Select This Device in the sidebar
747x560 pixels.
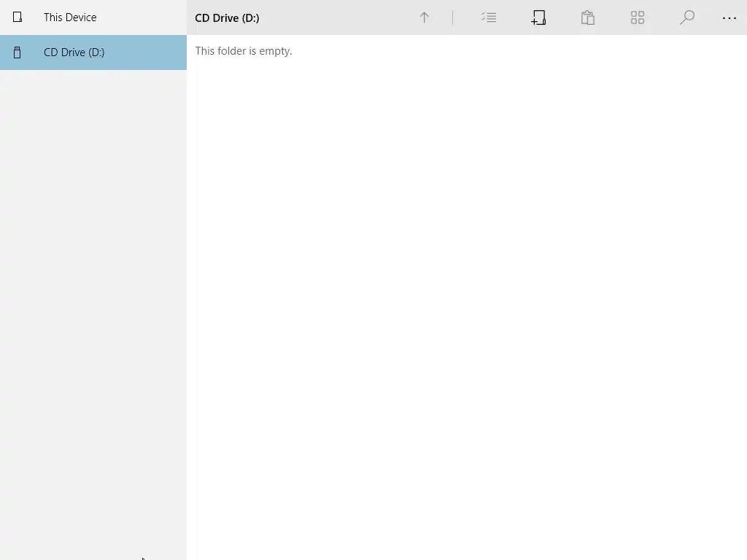tap(93, 17)
